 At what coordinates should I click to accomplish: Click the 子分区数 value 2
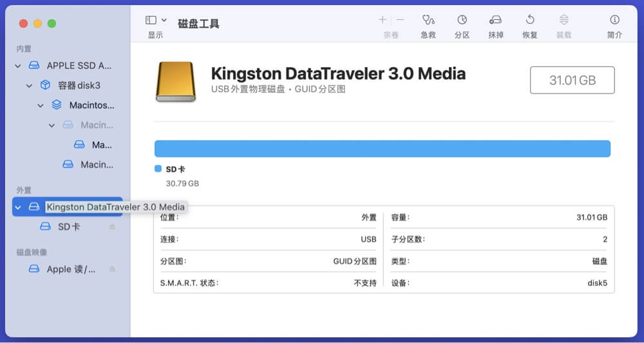605,239
